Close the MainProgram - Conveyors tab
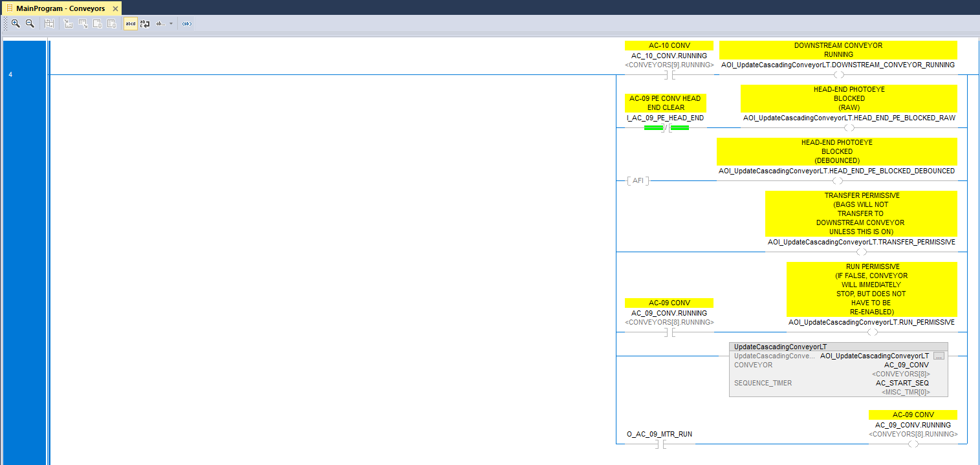The height and width of the screenshot is (465, 980). point(115,8)
